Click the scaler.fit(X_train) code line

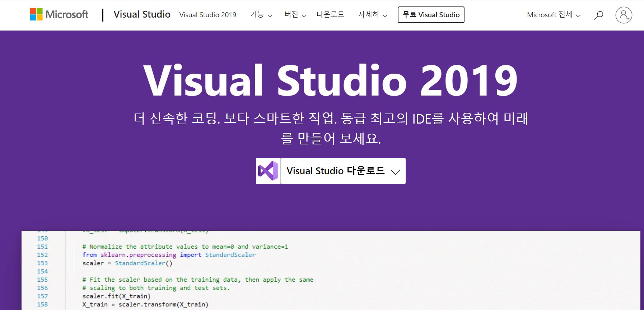click(116, 296)
